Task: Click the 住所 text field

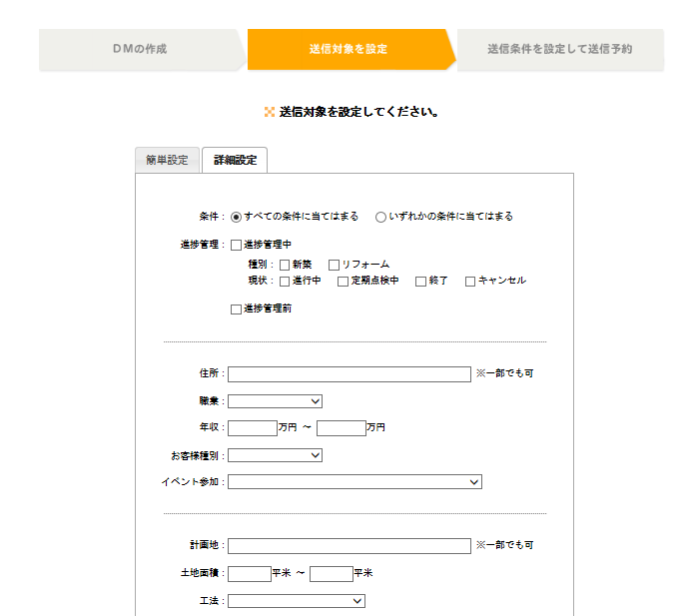Action: (x=349, y=374)
